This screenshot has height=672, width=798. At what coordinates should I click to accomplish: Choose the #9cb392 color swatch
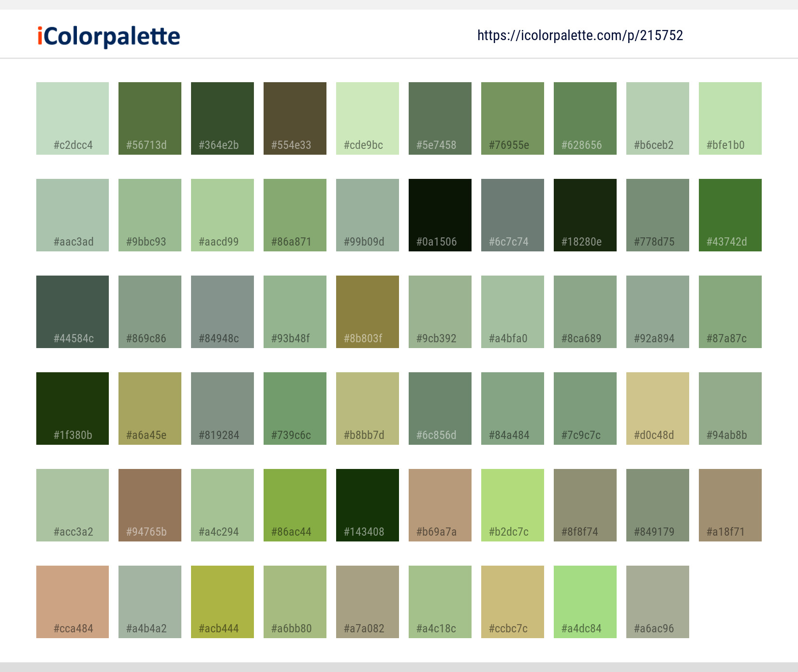[440, 312]
